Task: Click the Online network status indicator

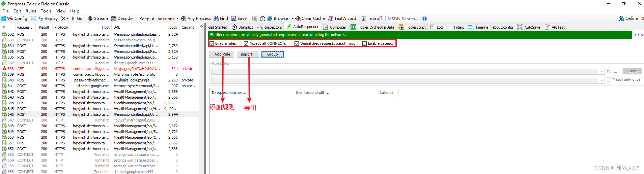Action: [628, 19]
